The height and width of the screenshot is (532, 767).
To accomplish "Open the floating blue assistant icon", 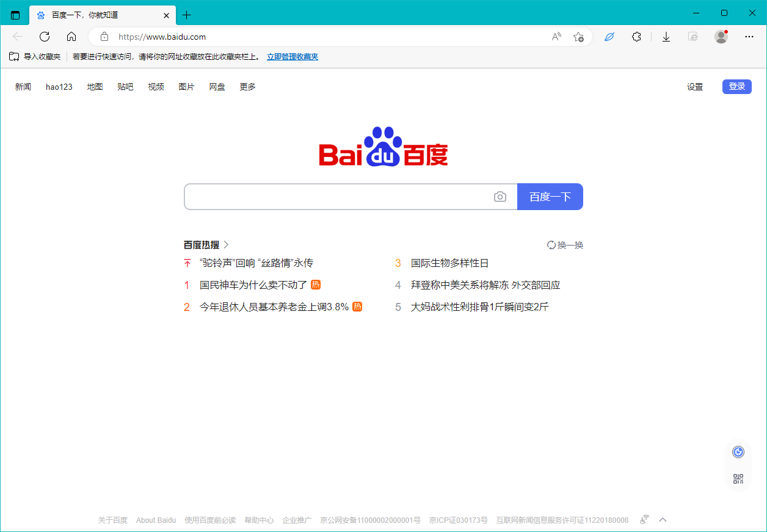I will coord(738,452).
